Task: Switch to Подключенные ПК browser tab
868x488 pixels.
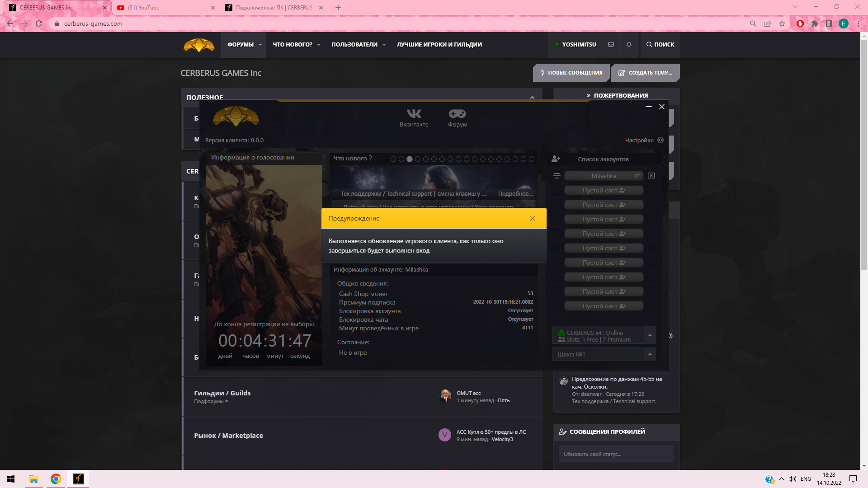Action: tap(274, 8)
